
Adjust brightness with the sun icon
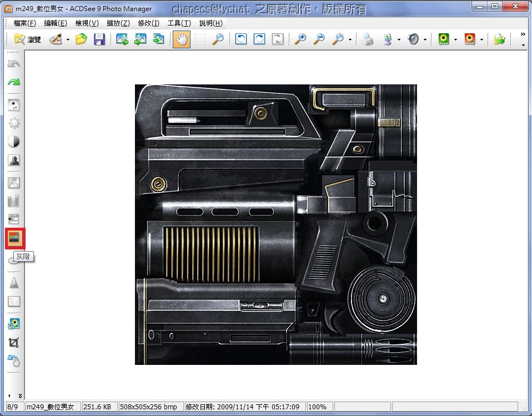(x=14, y=123)
